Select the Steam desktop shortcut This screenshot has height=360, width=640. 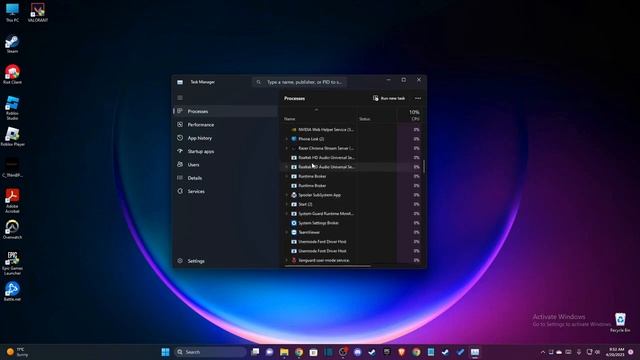[12, 44]
